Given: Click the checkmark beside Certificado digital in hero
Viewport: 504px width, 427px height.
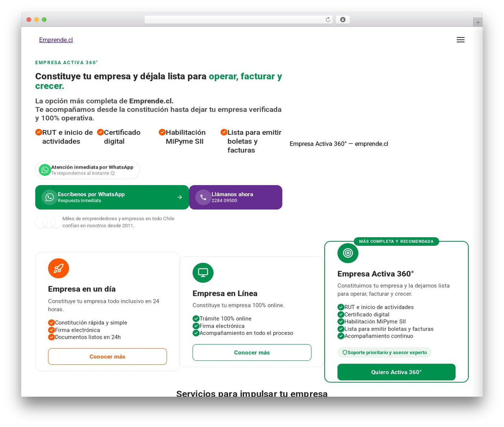Looking at the screenshot, I should pos(100,132).
